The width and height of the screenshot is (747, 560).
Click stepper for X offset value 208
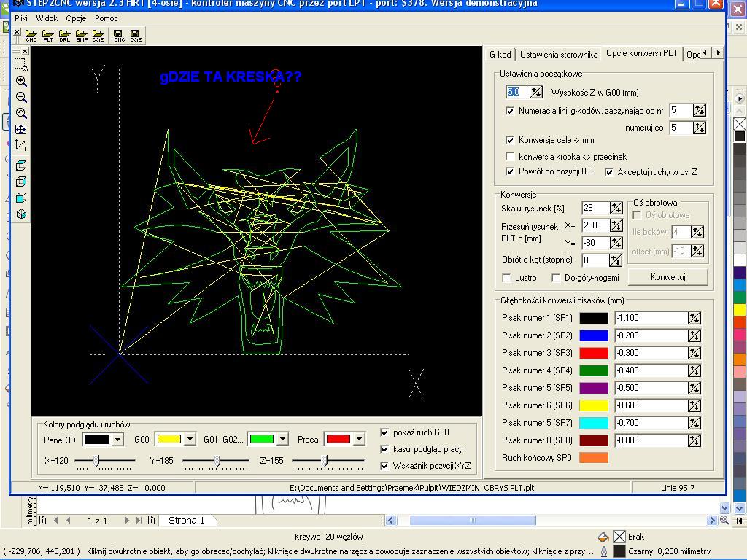tap(616, 225)
